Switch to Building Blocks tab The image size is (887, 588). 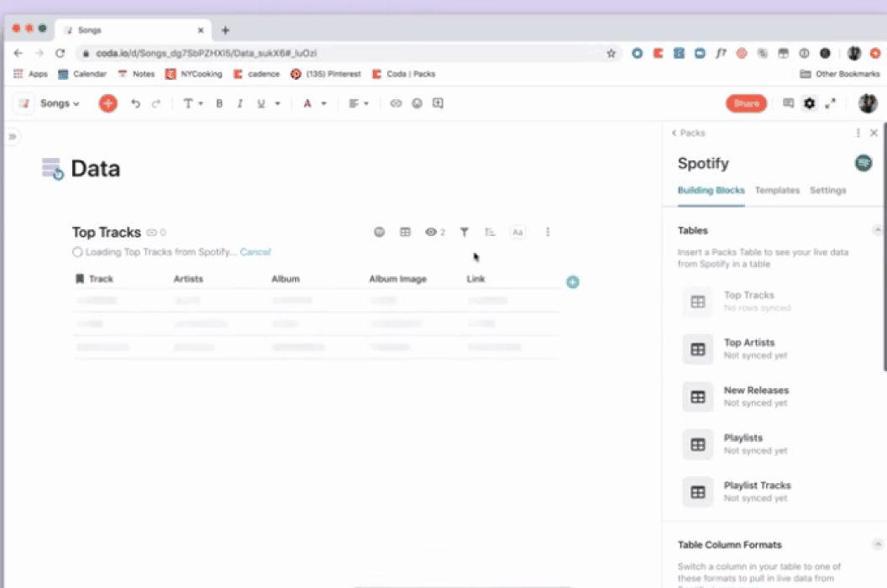711,190
